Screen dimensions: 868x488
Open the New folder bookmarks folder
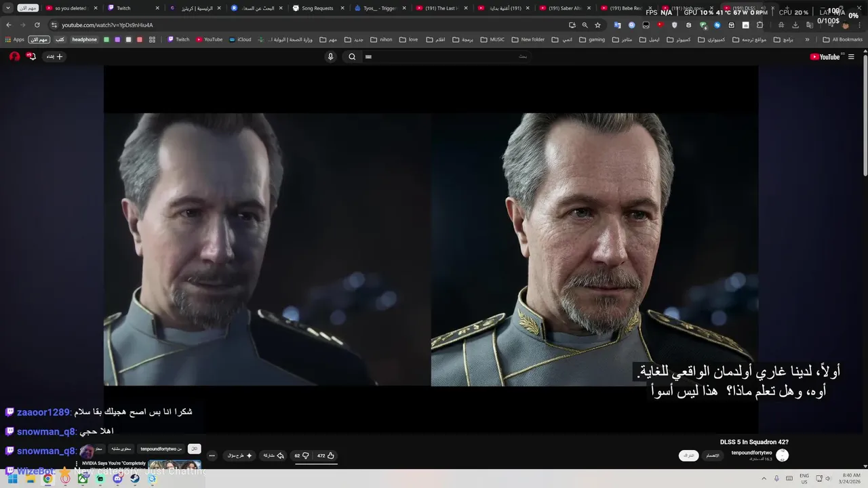point(528,39)
